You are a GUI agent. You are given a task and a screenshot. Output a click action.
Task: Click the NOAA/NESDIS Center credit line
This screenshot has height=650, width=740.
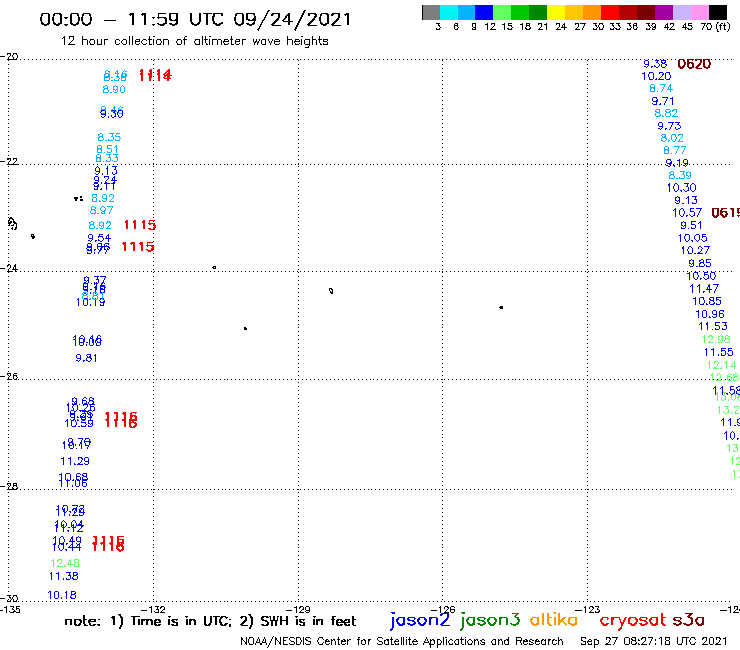402,641
